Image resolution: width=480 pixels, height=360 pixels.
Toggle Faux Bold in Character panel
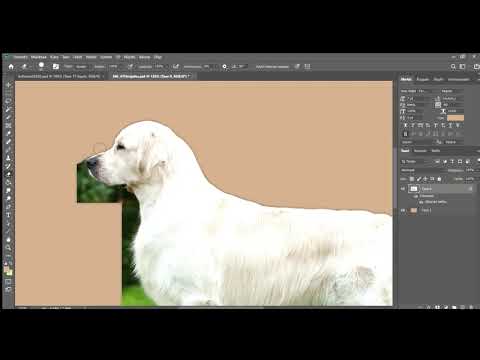[406, 125]
